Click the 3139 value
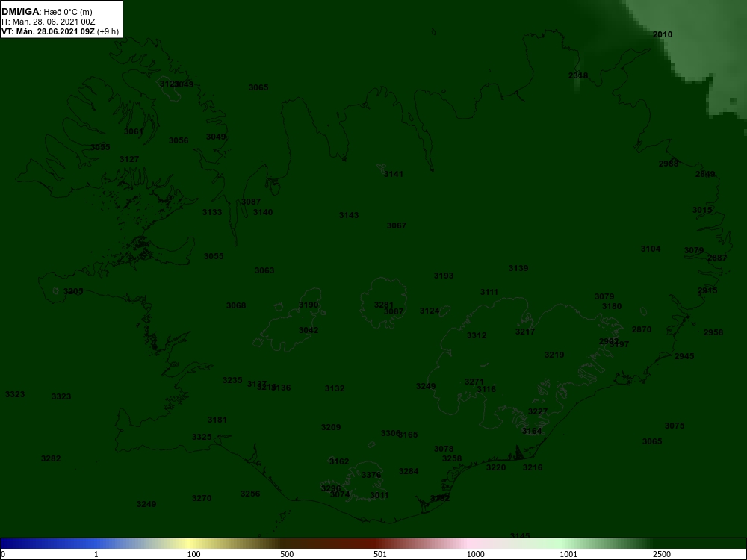This screenshot has height=560, width=747. 518,268
